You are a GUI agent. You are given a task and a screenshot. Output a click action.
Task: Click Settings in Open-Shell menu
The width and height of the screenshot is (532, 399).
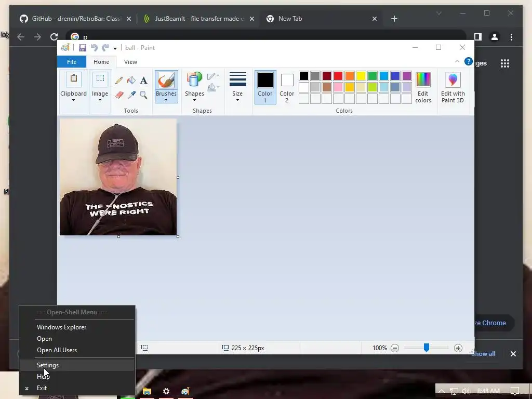77,365
